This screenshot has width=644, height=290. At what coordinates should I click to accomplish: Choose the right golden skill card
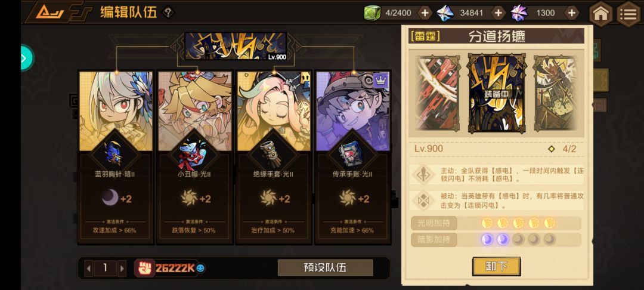558,94
